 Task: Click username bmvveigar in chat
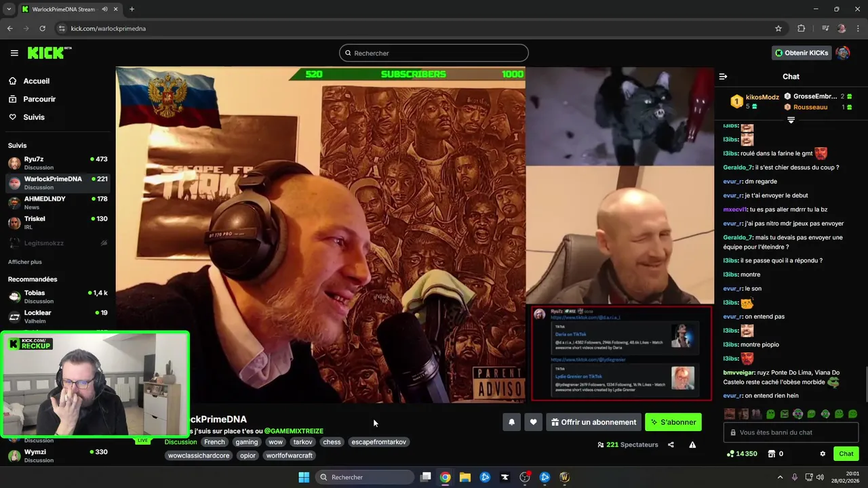tap(740, 372)
